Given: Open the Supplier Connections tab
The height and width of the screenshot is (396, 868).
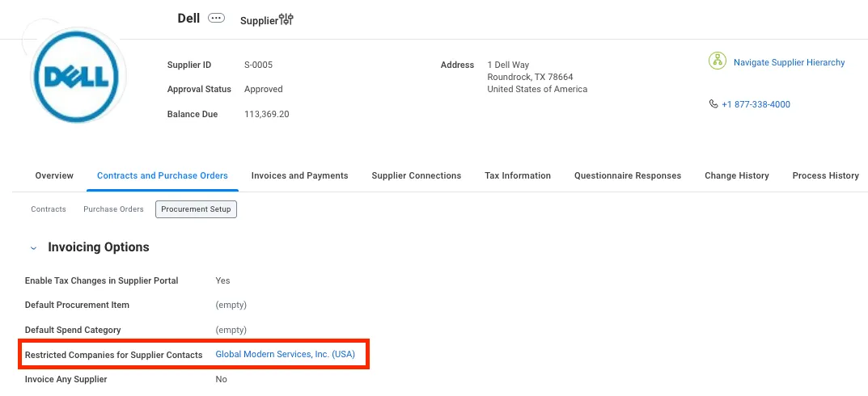Looking at the screenshot, I should pos(417,176).
